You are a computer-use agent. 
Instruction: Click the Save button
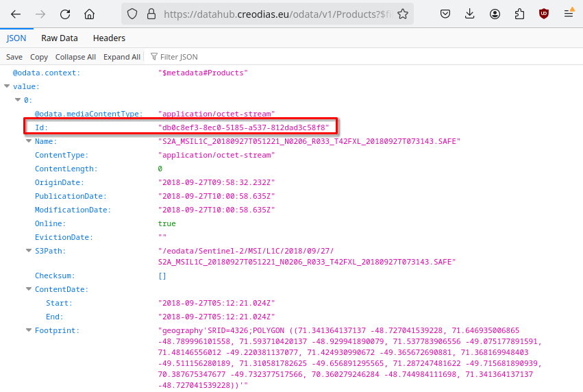click(x=14, y=57)
